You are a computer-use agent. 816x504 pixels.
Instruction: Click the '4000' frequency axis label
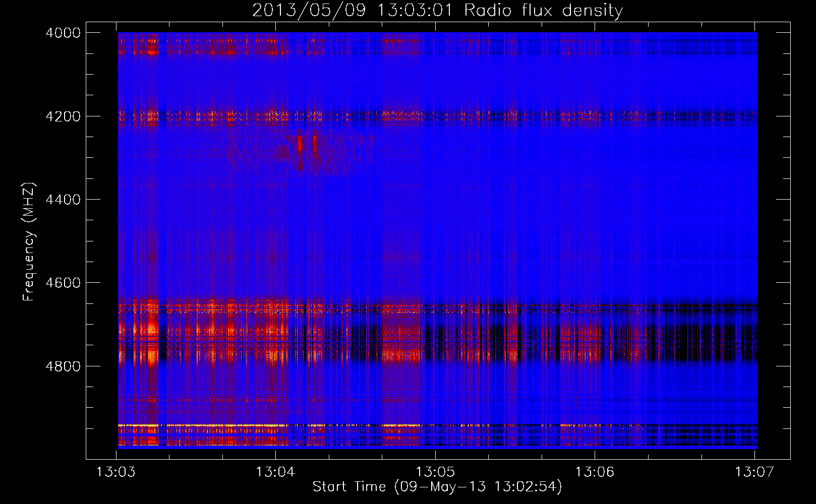(x=63, y=33)
